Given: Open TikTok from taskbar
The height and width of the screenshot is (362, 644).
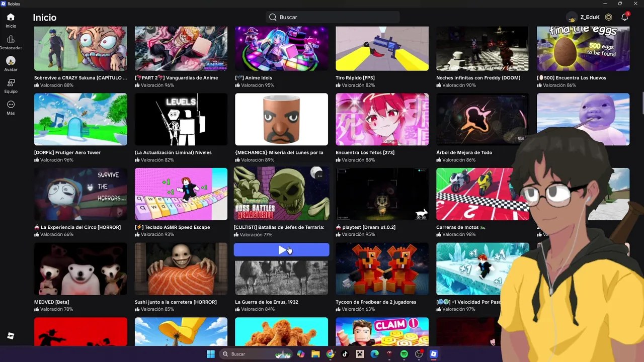Looking at the screenshot, I should 345,354.
